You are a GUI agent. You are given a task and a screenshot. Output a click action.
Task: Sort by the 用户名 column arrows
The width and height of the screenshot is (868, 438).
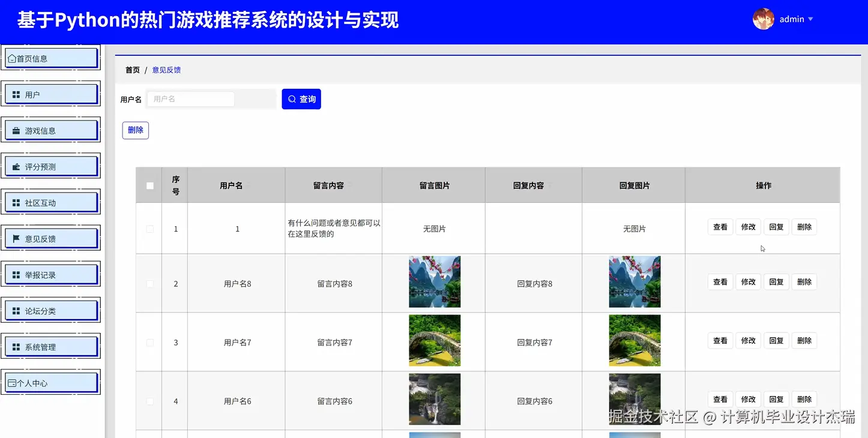[247, 185]
